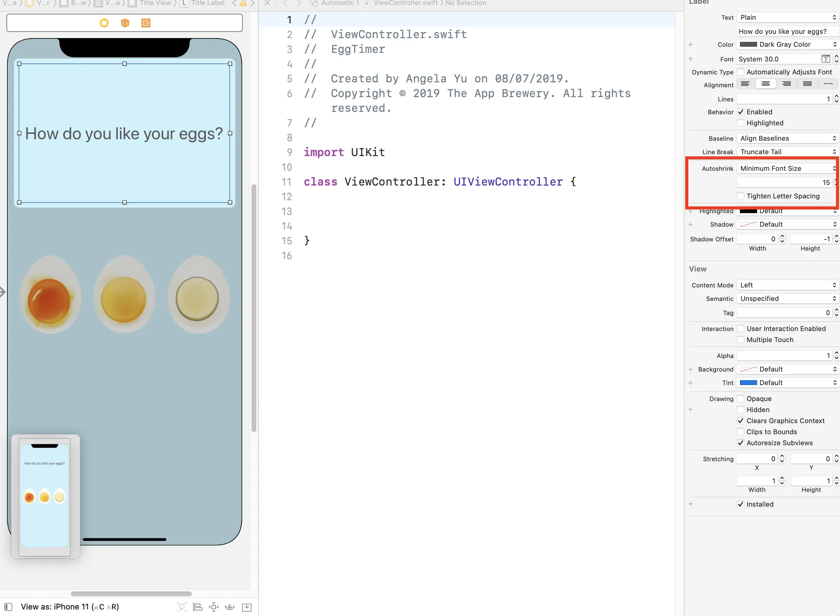Open Resolve Auto Layout Issues icon
This screenshot has width=840, height=616.
click(230, 607)
